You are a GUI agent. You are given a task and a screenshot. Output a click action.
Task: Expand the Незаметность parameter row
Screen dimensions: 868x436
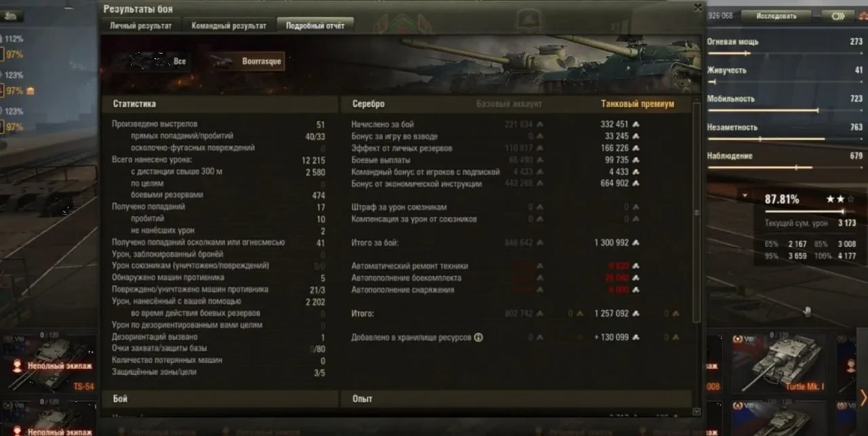pyautogui.click(x=785, y=132)
